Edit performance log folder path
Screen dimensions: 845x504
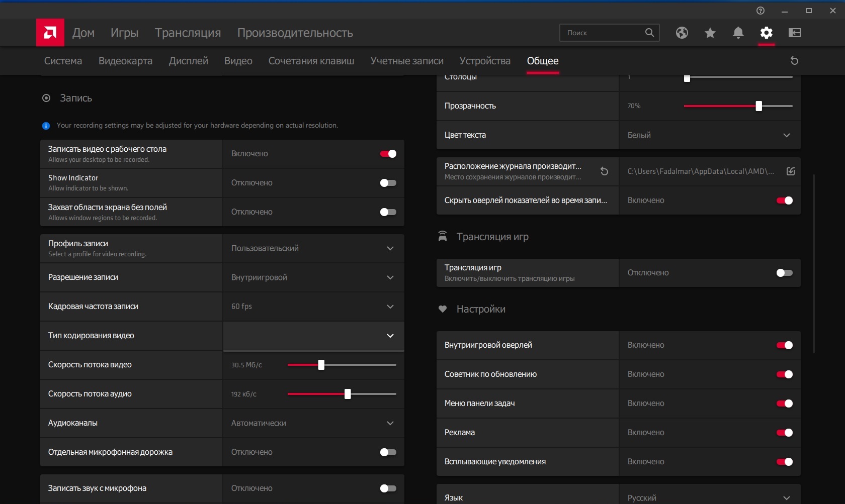tap(790, 171)
